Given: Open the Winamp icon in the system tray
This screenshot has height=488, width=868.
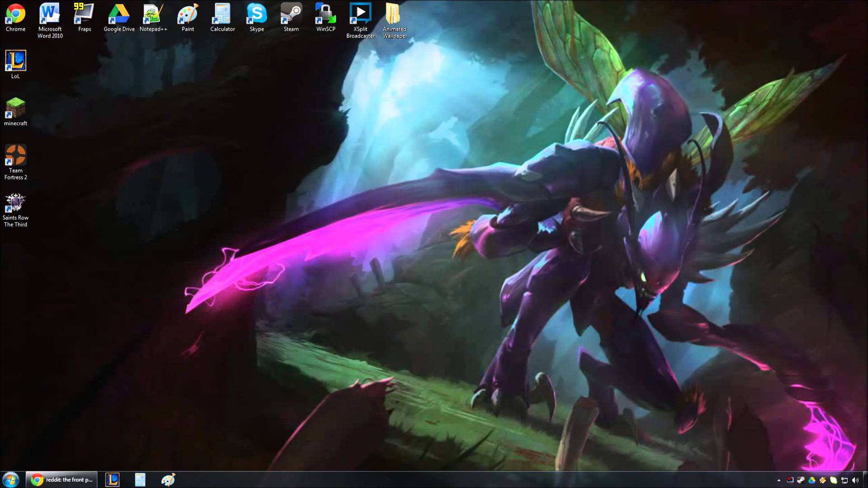Looking at the screenshot, I should [x=822, y=480].
